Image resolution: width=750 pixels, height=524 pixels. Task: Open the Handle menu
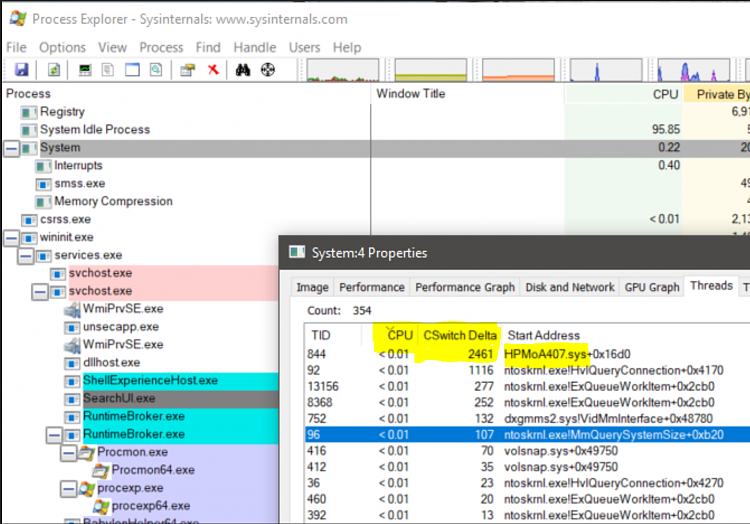254,47
